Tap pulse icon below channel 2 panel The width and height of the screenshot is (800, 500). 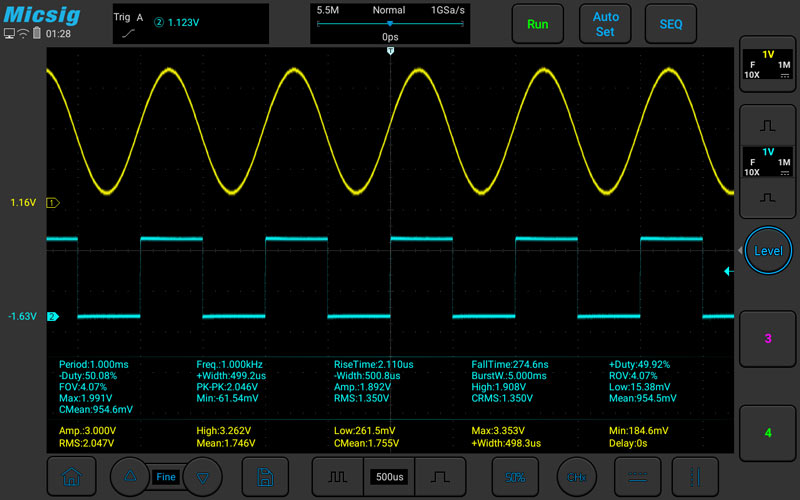[767, 197]
